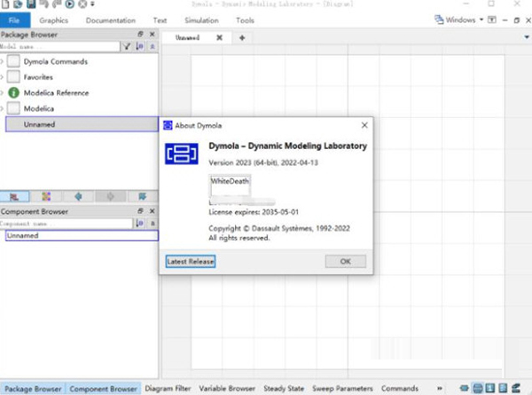This screenshot has height=395, width=532.
Task: Click the Dymola logo in About dialog
Action: point(182,152)
